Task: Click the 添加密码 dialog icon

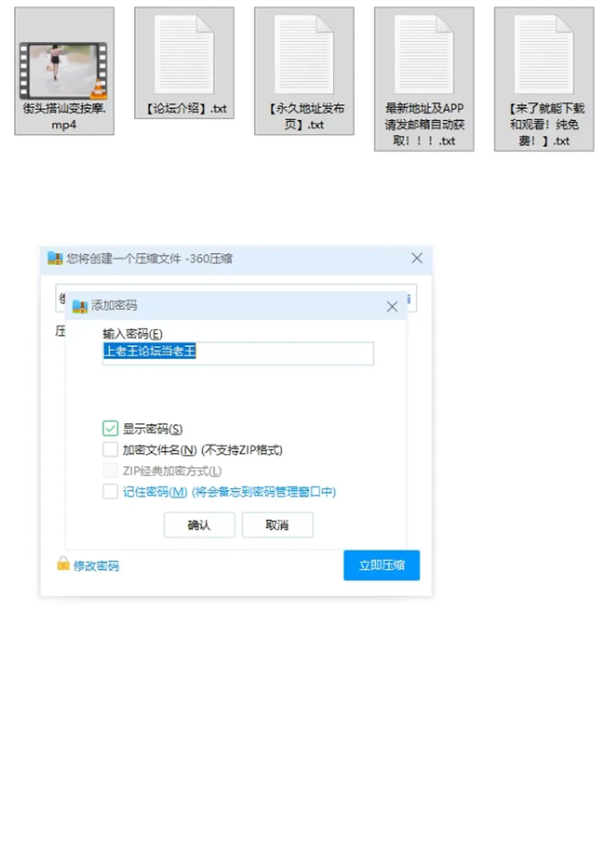Action: (x=80, y=306)
